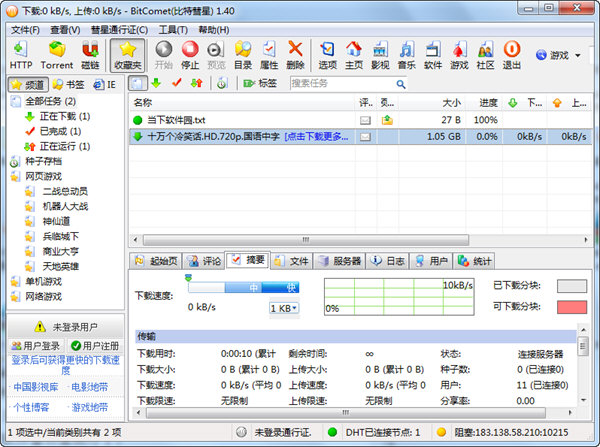Click the 用户注册 button

pyautogui.click(x=95, y=346)
